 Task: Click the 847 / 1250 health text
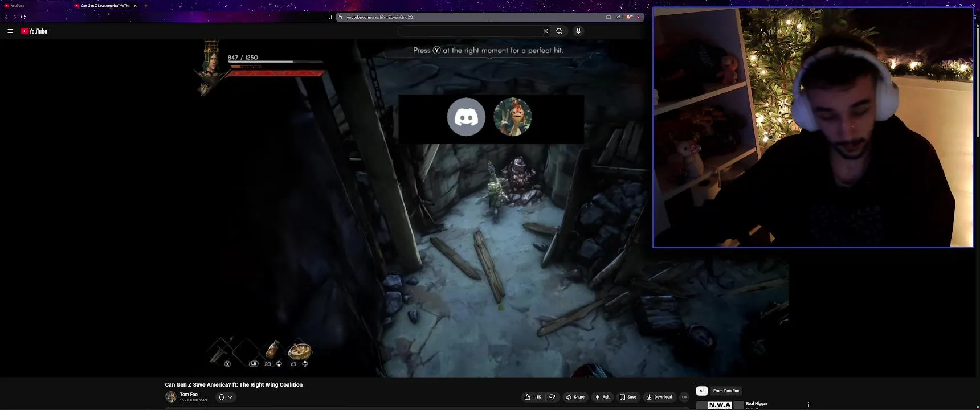243,58
